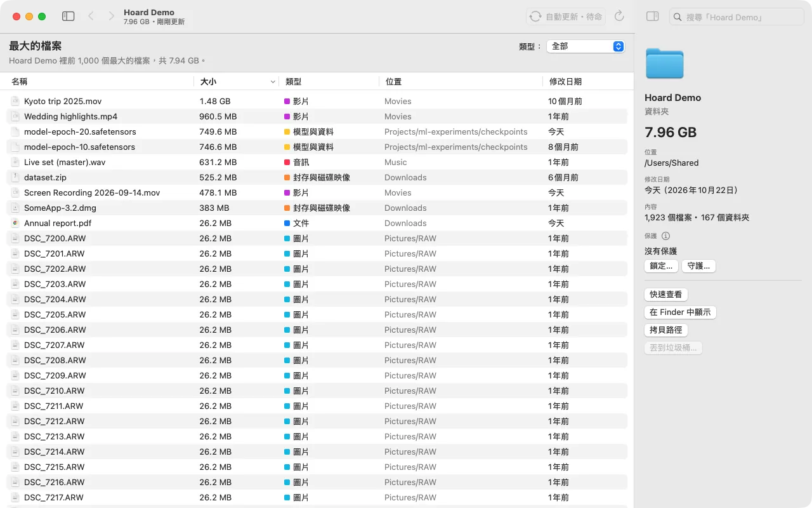The width and height of the screenshot is (812, 508).
Task: Click the file icon of DSC_7215.ARW
Action: click(15, 467)
